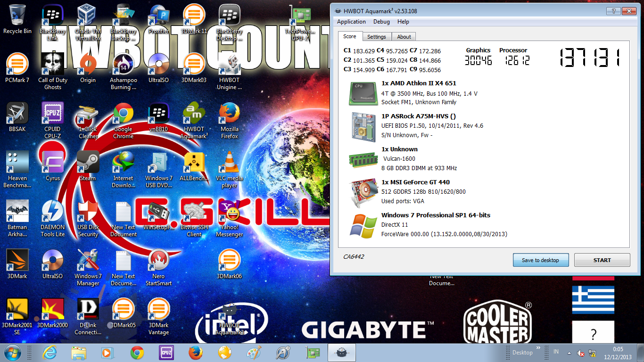The height and width of the screenshot is (362, 644).
Task: Select the USB Disk Security shortcut
Action: (88, 218)
